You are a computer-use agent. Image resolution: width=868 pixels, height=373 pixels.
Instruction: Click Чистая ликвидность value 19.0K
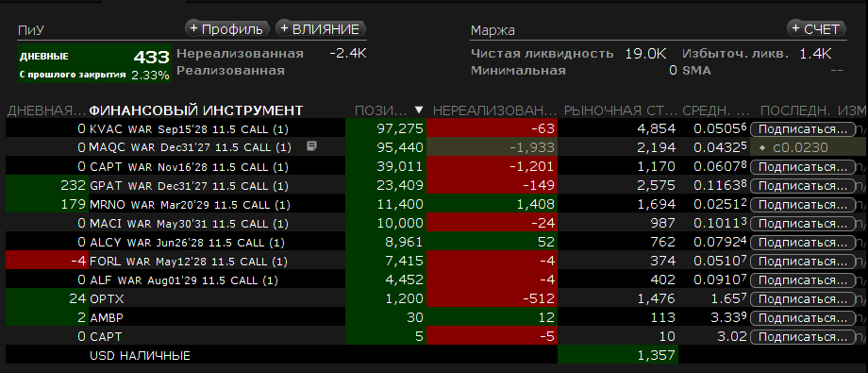[645, 54]
